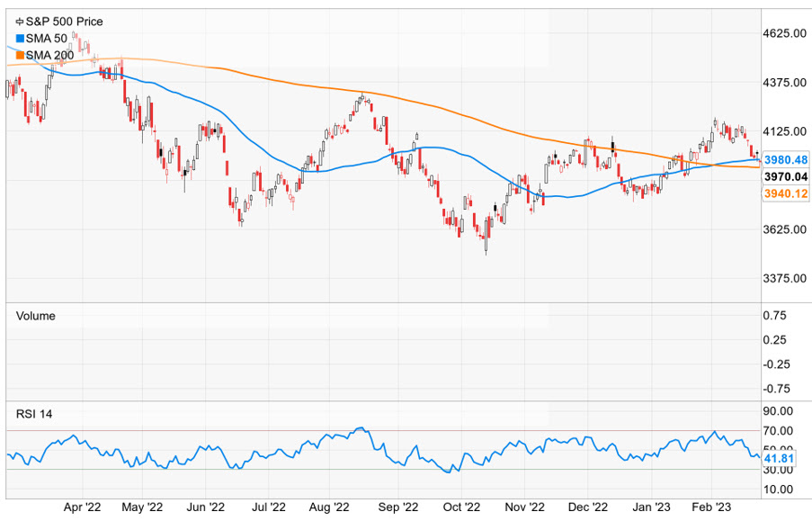The width and height of the screenshot is (812, 521).
Task: Click the blue 41.81 RSI value tag
Action: pyautogui.click(x=779, y=459)
